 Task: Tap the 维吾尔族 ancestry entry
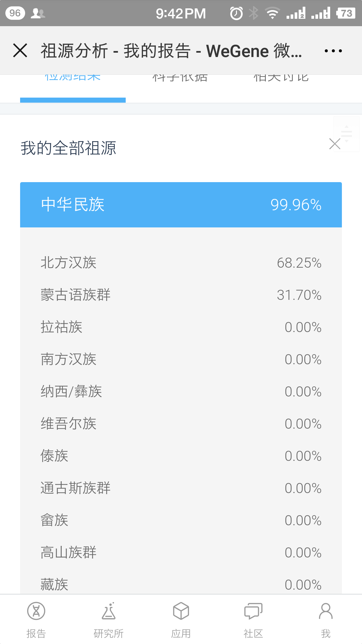pyautogui.click(x=181, y=424)
